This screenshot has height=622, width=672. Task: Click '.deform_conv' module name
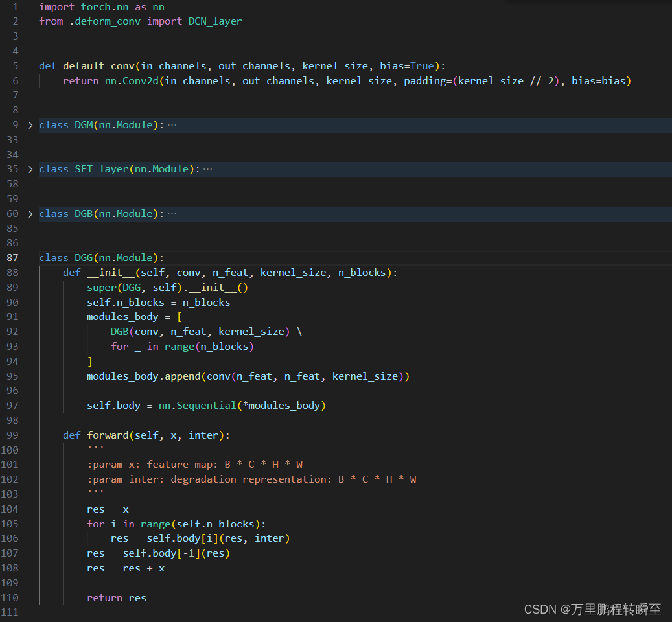105,21
